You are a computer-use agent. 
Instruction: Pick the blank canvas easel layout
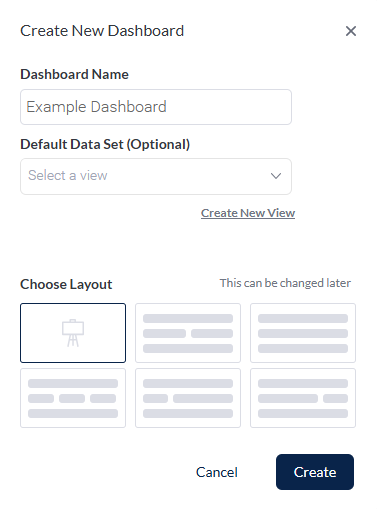pos(73,333)
